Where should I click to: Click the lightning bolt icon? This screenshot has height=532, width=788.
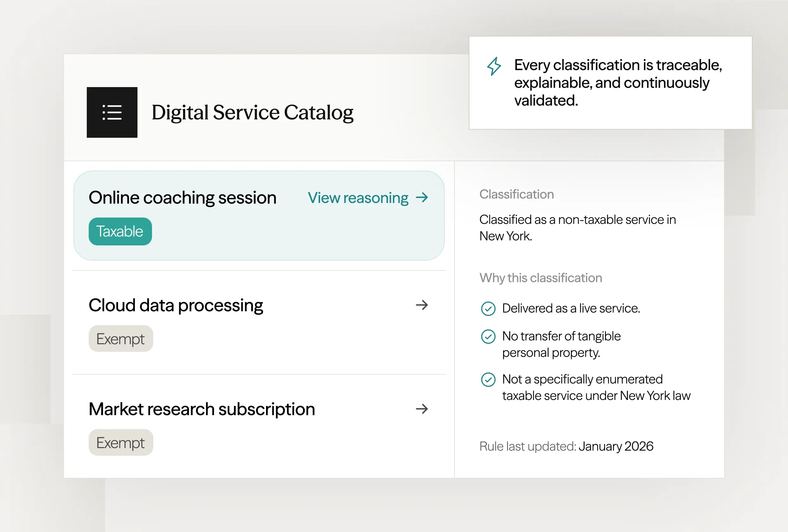[x=494, y=66]
